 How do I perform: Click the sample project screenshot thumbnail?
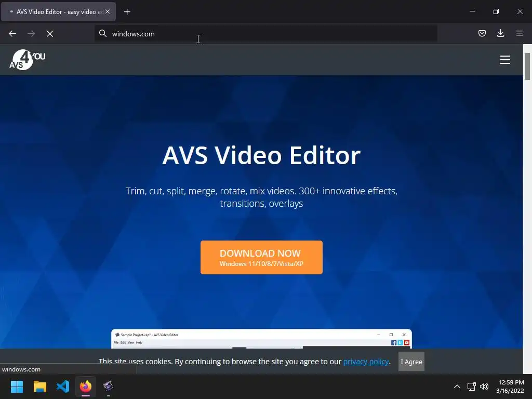[261, 339]
